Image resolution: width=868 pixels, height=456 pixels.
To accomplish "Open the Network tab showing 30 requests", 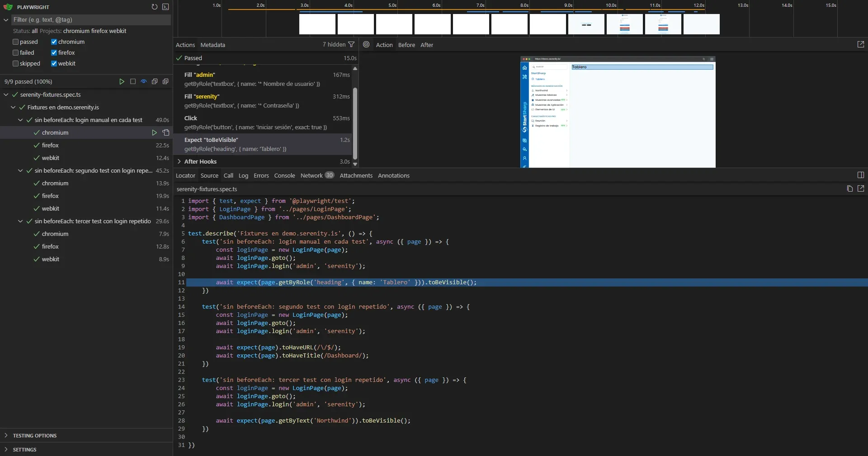I will [311, 176].
